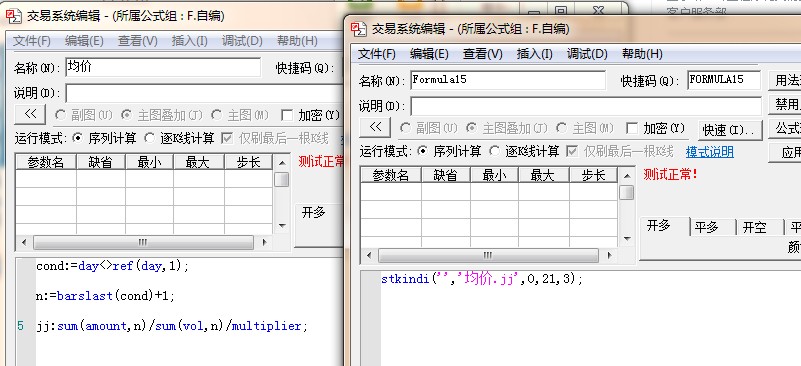801x366 pixels.
Task: Select 主图 radio in Formula15 window
Action: point(561,128)
